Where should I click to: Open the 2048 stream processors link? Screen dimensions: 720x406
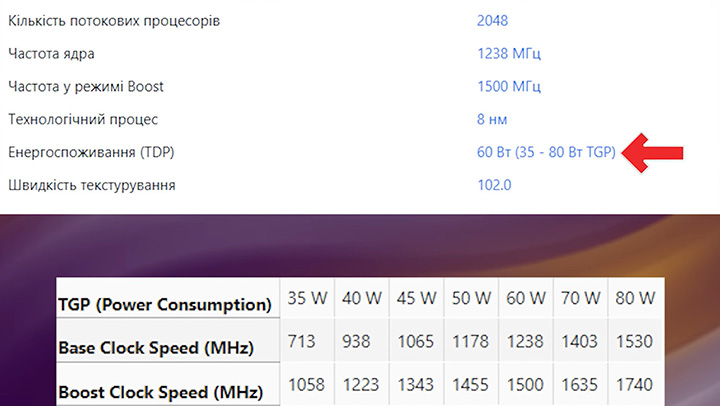click(494, 21)
